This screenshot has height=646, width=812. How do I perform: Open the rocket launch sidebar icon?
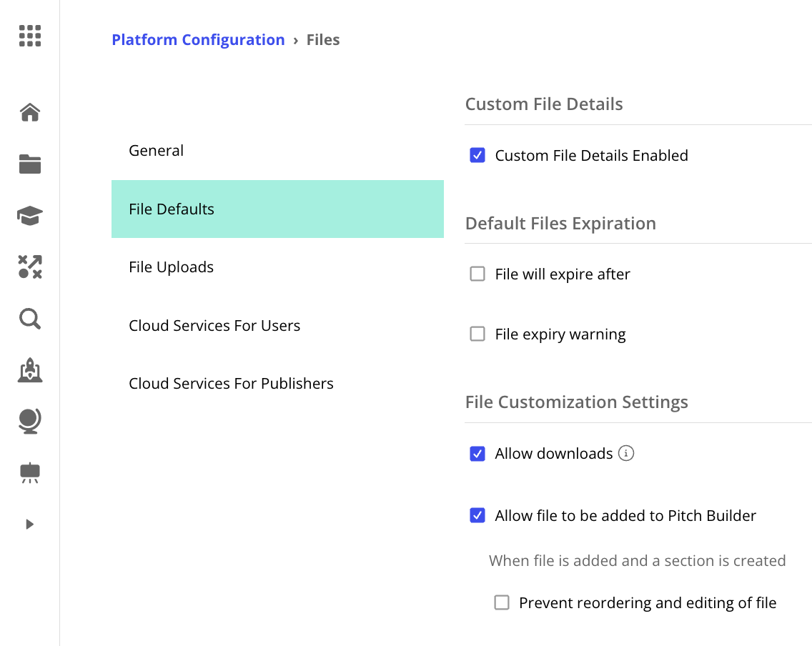click(30, 369)
